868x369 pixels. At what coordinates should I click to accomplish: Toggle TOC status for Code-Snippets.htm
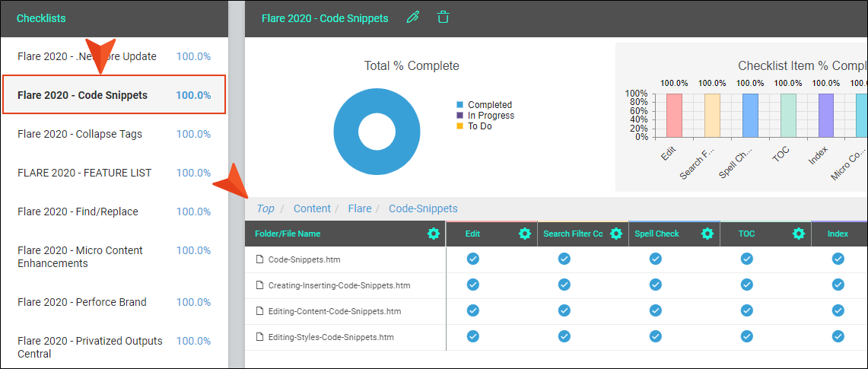click(x=747, y=259)
